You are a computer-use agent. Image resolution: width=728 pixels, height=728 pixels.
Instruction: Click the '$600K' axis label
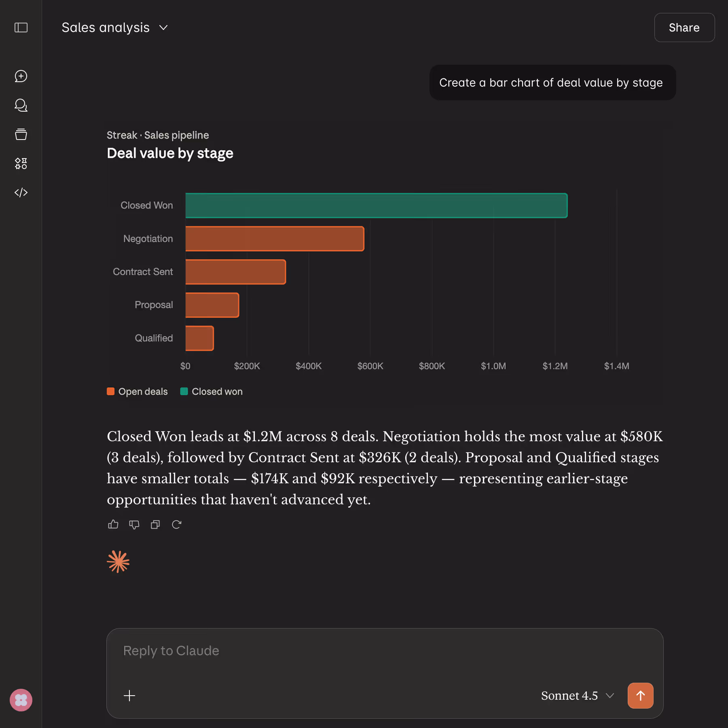(370, 366)
